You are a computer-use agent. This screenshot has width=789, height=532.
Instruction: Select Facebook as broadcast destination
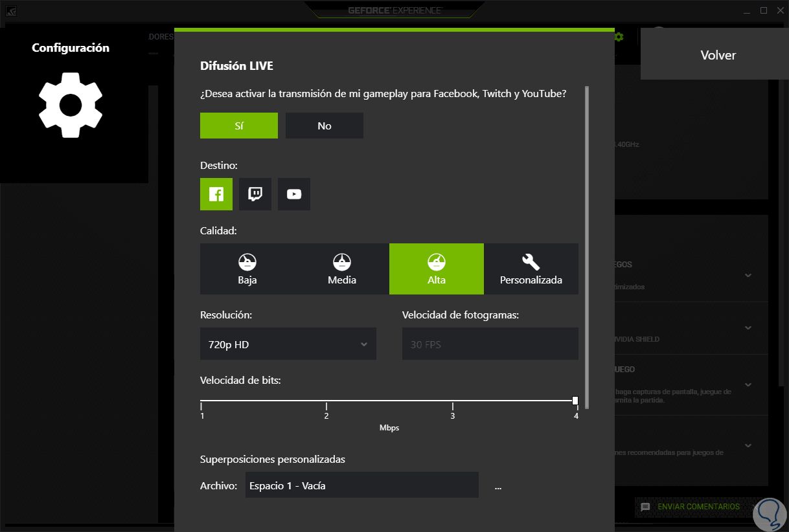(216, 194)
